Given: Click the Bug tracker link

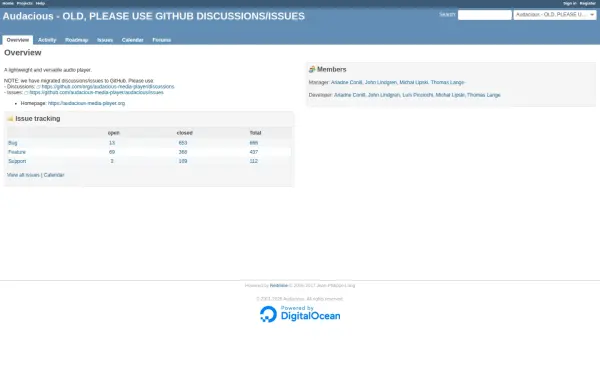Looking at the screenshot, I should [x=13, y=143].
